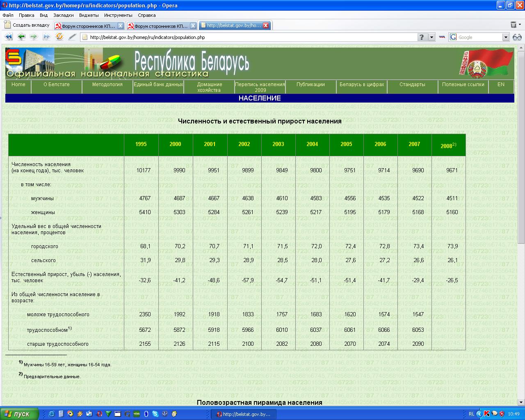Open the closed tabs trash can

514,25
